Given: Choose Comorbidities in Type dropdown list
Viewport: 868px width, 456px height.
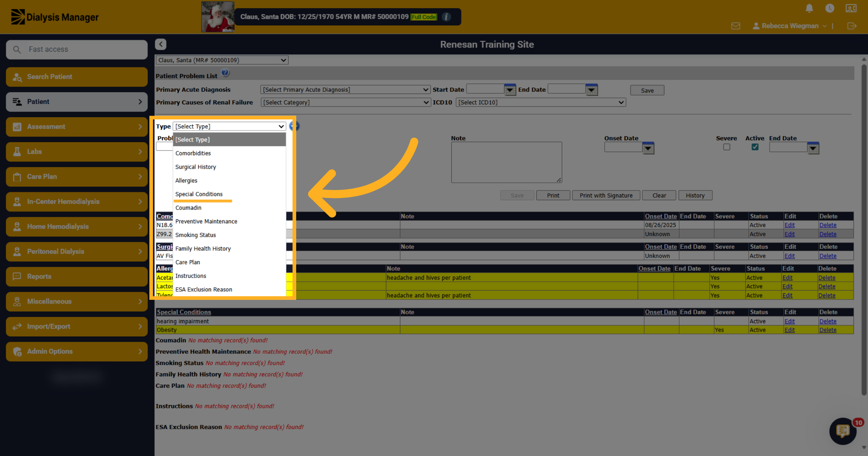Looking at the screenshot, I should [229, 153].
